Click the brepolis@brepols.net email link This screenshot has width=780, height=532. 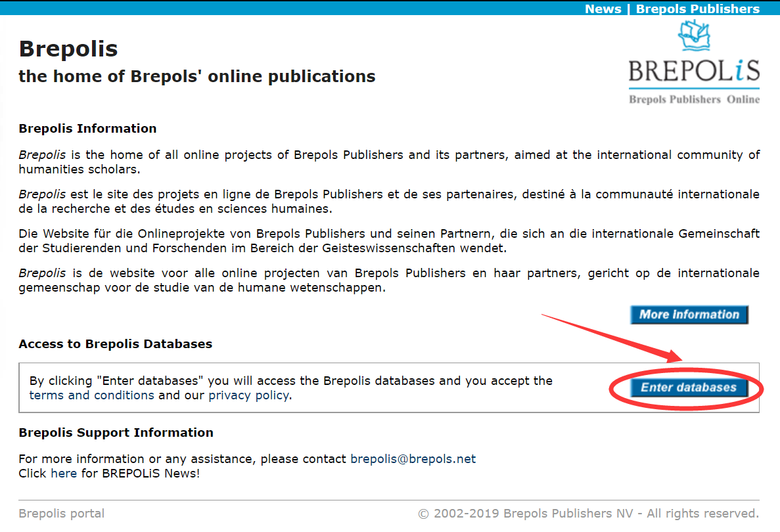(x=413, y=459)
